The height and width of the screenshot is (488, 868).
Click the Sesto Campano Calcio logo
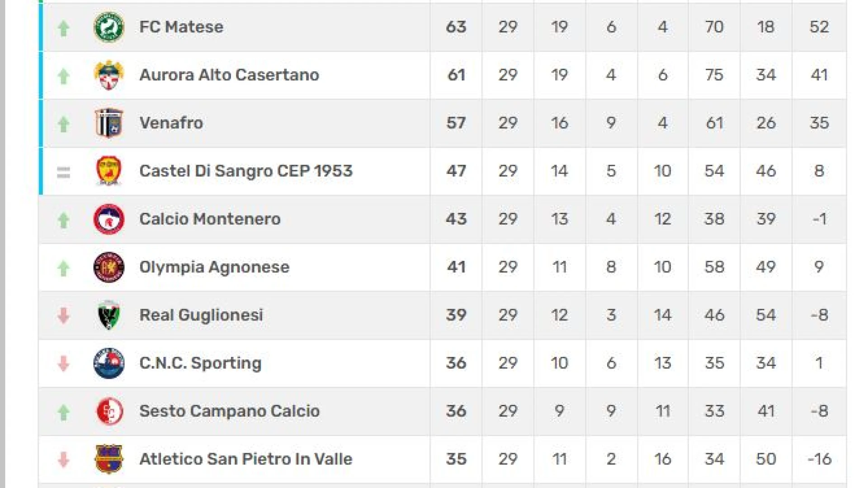point(109,411)
